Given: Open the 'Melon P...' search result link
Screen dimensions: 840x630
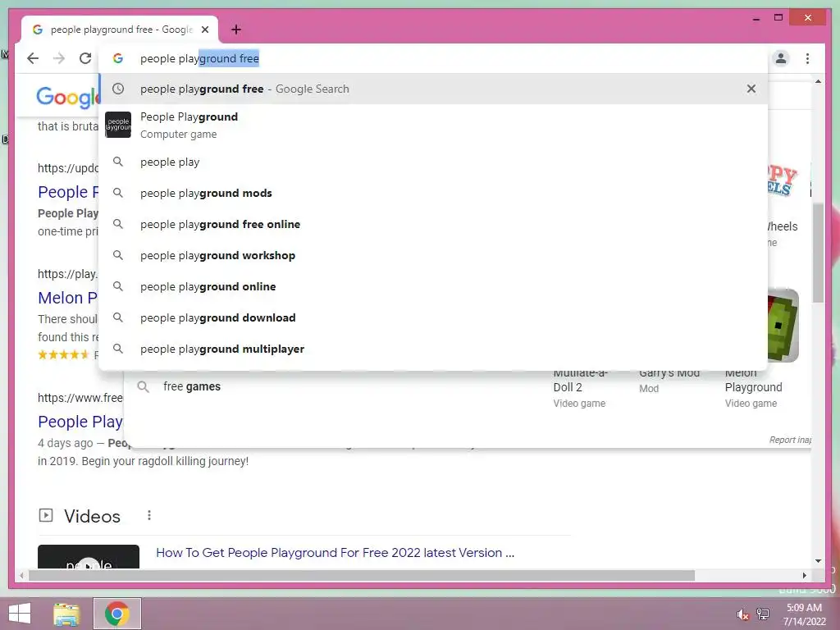Looking at the screenshot, I should coord(67,298).
